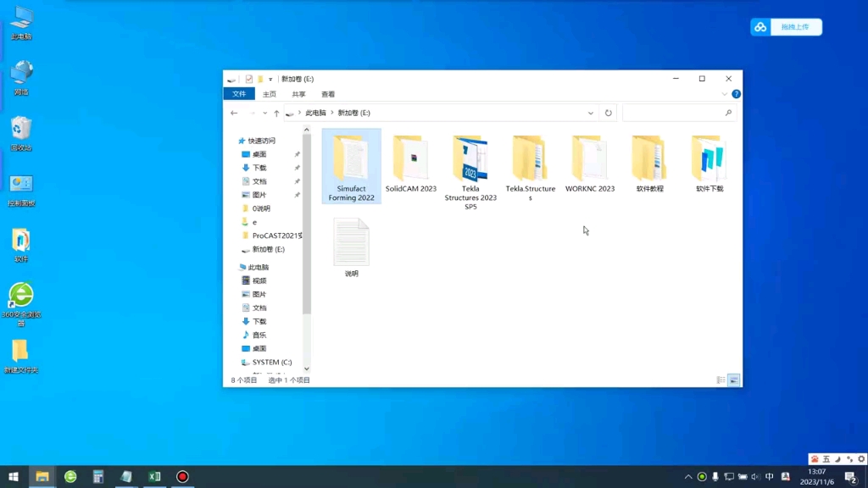Click the red screen recorder icon in taskbar
868x488 pixels.
[x=181, y=476]
